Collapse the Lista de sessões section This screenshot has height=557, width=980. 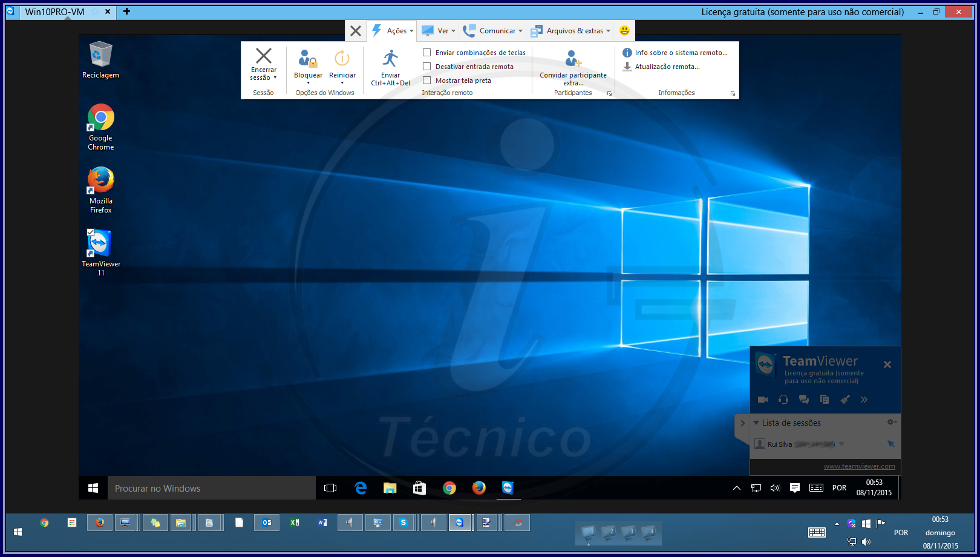(x=756, y=423)
